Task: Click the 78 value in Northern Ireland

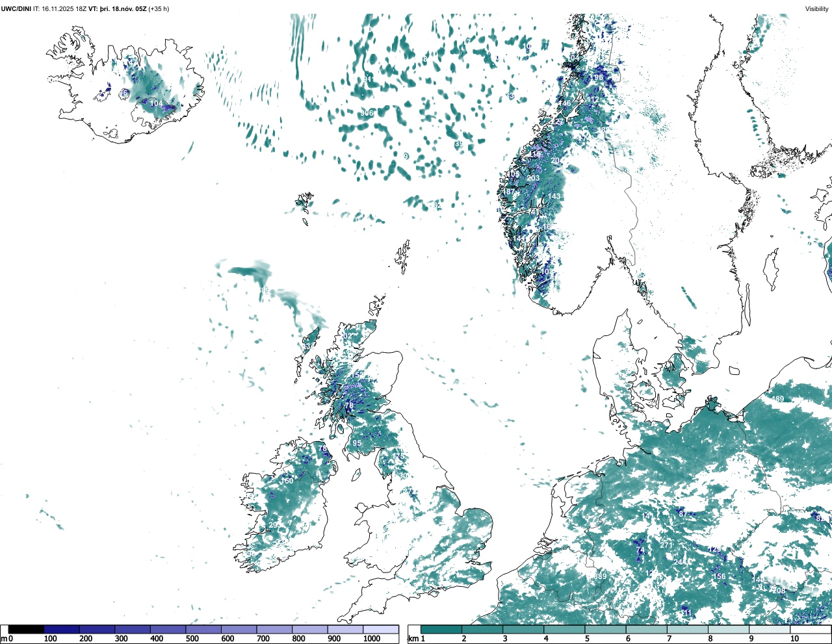Action: click(322, 448)
